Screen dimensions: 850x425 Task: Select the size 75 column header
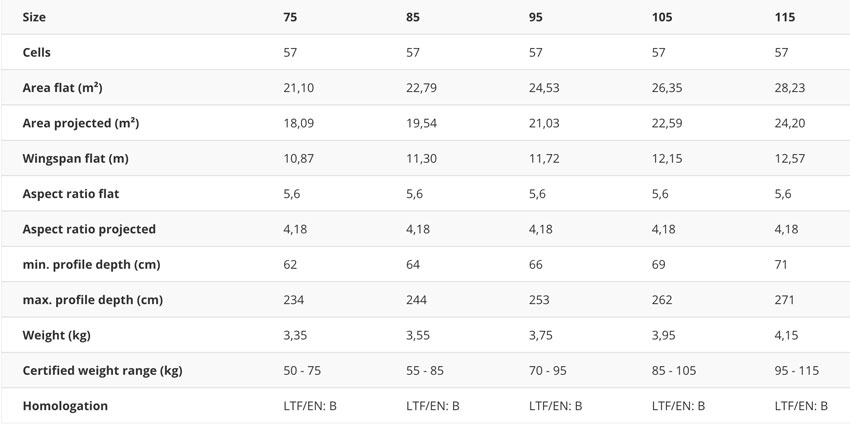(290, 17)
